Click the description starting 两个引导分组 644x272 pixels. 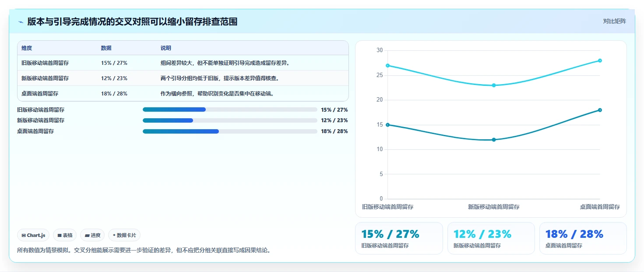coord(220,78)
